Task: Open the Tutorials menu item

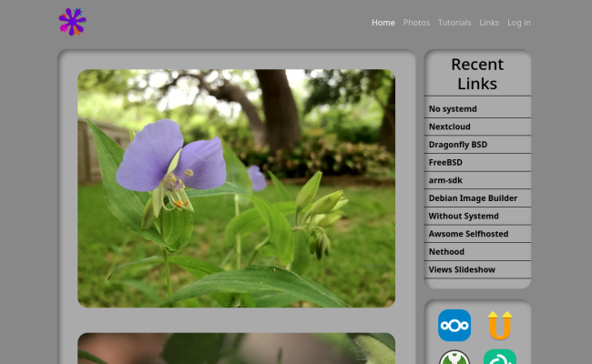Action: click(x=454, y=23)
